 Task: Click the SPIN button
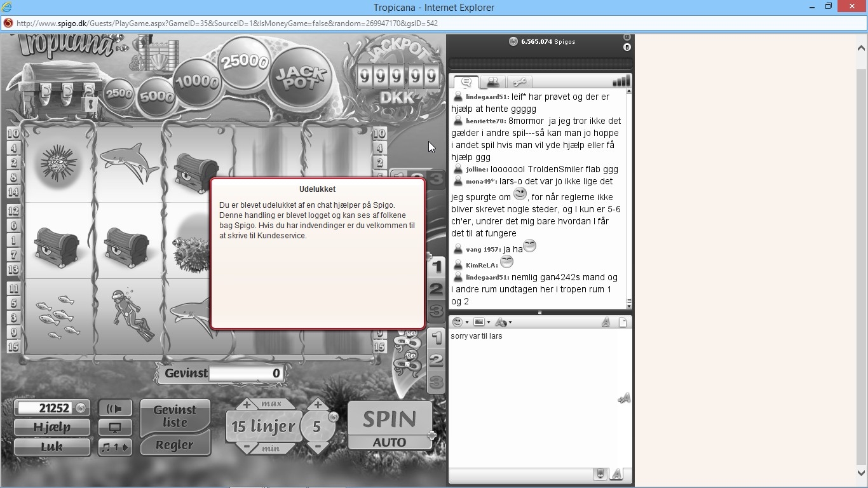tap(390, 419)
